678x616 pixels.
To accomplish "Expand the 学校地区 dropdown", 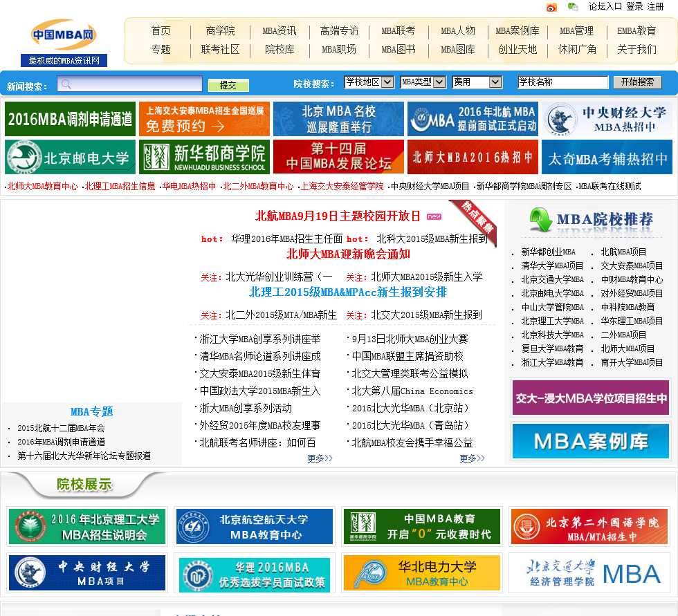I will pyautogui.click(x=369, y=82).
